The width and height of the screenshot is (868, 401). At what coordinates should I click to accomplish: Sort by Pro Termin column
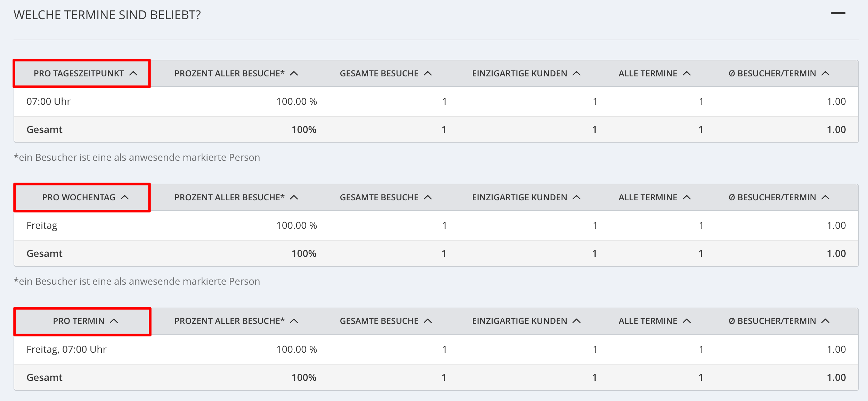click(86, 321)
